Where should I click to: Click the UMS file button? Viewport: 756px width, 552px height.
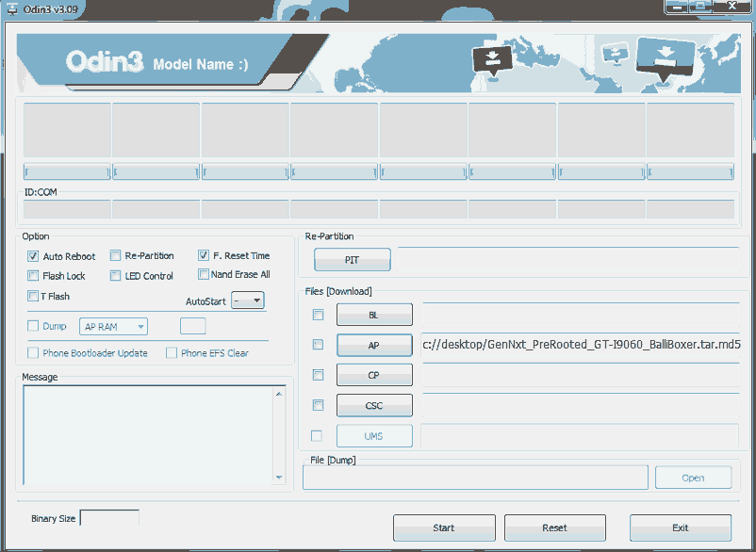[x=374, y=436]
